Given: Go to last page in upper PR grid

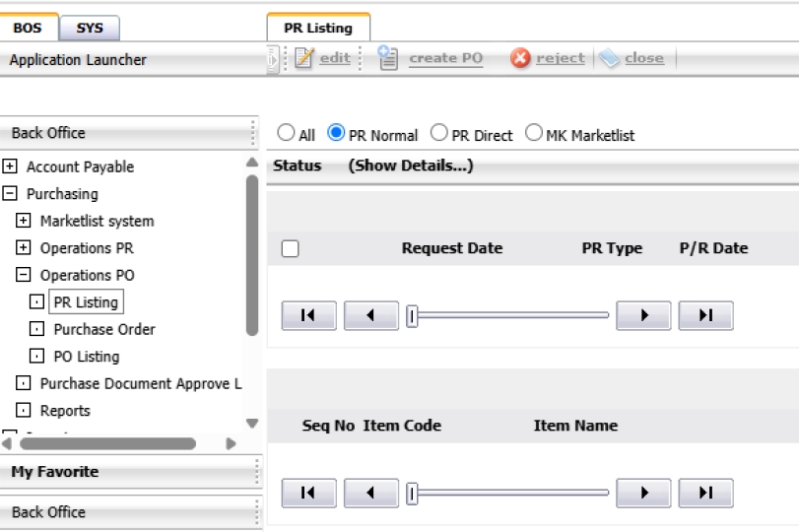Looking at the screenshot, I should pos(705,315).
